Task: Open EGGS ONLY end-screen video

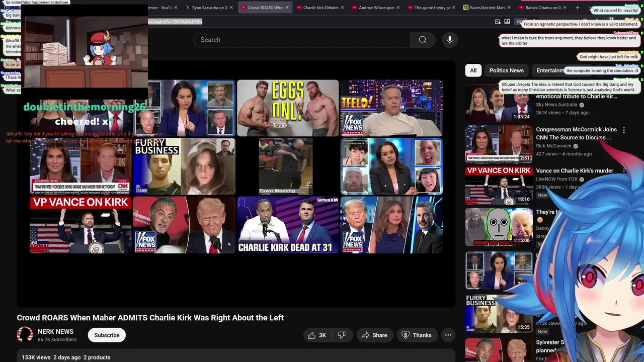Action: tap(288, 108)
